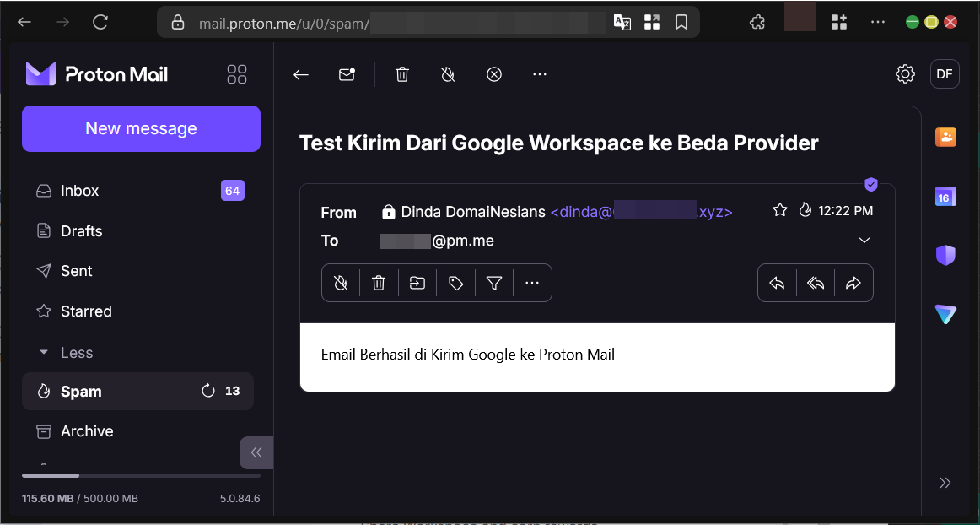Screen dimensions: 980x525
Task: Click the storage usage progress bar
Action: [141, 476]
